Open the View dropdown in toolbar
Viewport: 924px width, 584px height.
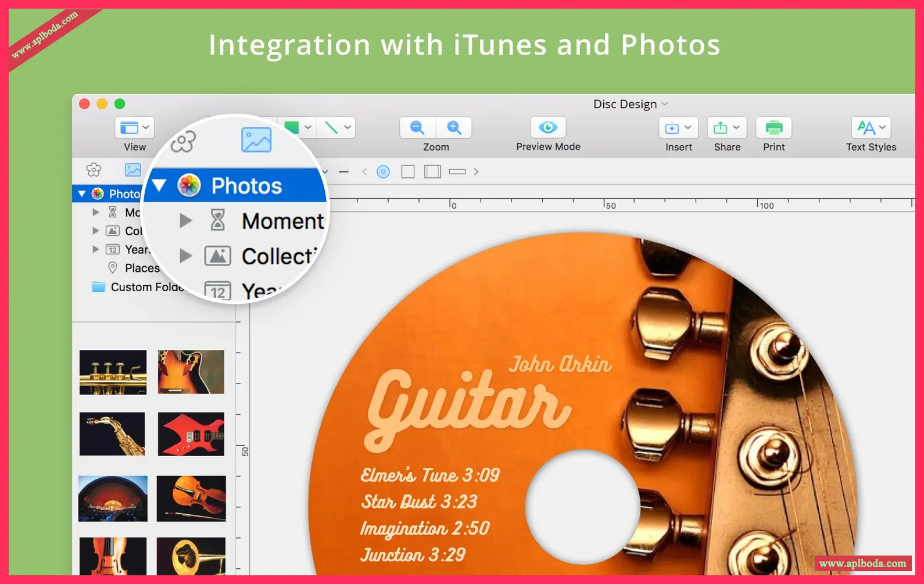tap(135, 127)
